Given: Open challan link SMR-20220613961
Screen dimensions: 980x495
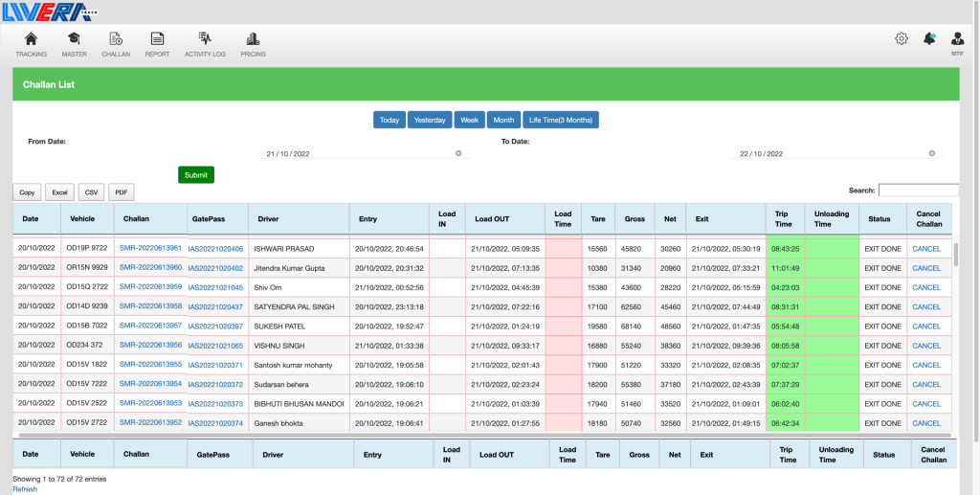Looking at the screenshot, I should click(x=150, y=248).
